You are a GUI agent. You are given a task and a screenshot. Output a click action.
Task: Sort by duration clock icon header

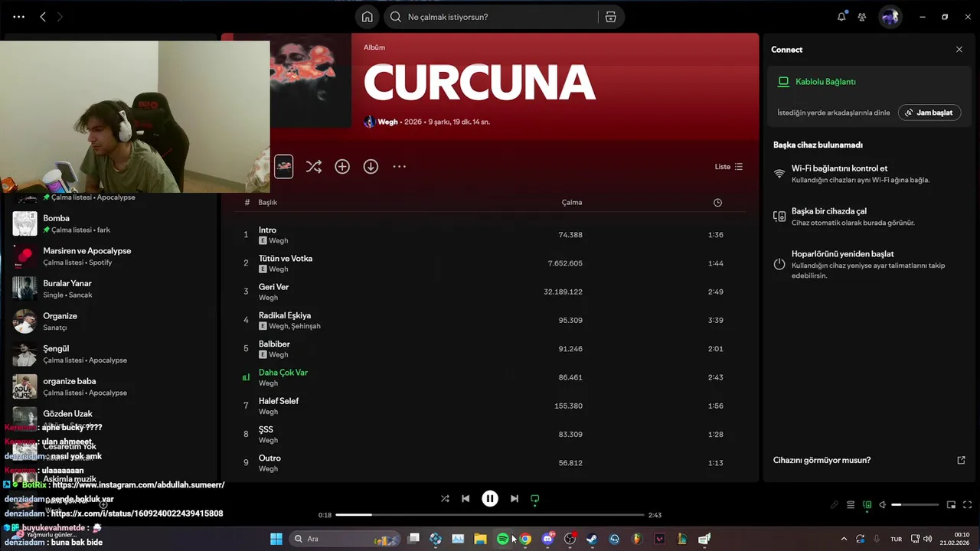[717, 202]
